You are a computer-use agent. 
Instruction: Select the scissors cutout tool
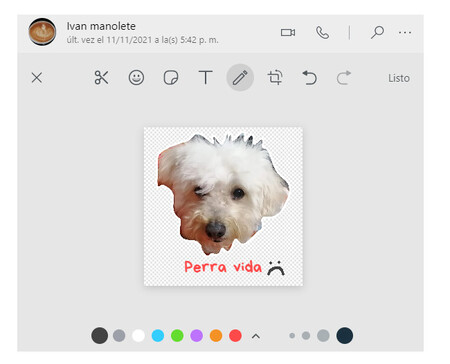pos(101,78)
